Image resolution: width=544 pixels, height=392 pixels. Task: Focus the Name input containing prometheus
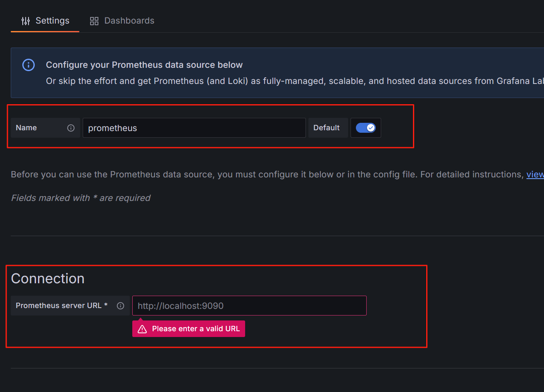point(194,128)
